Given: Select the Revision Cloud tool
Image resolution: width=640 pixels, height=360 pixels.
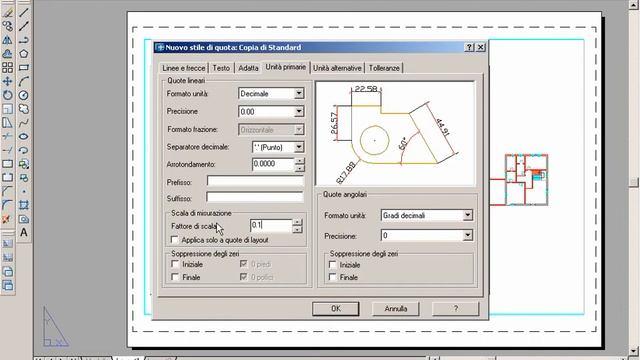Looking at the screenshot, I should pos(24,109).
